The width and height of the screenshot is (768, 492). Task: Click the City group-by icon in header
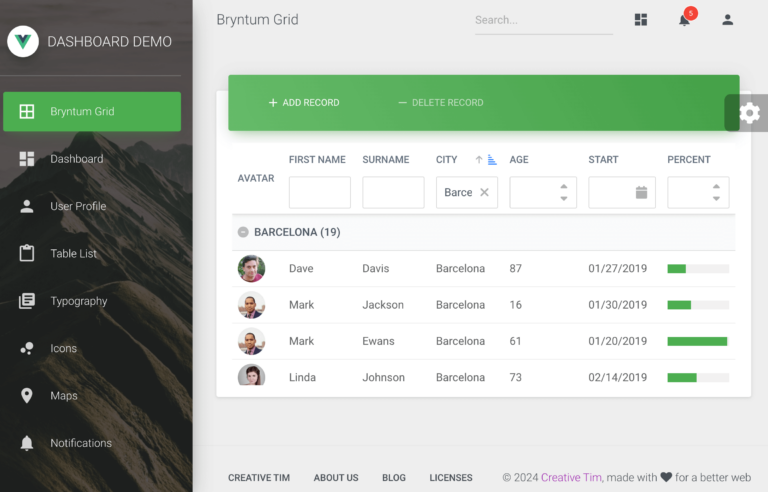(492, 160)
